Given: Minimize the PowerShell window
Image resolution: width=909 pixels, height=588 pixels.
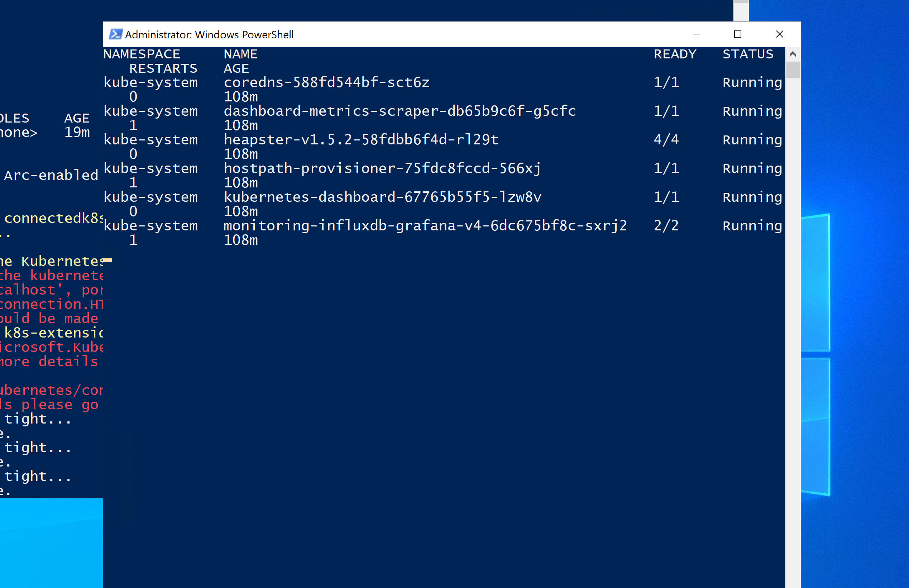Looking at the screenshot, I should [x=697, y=34].
